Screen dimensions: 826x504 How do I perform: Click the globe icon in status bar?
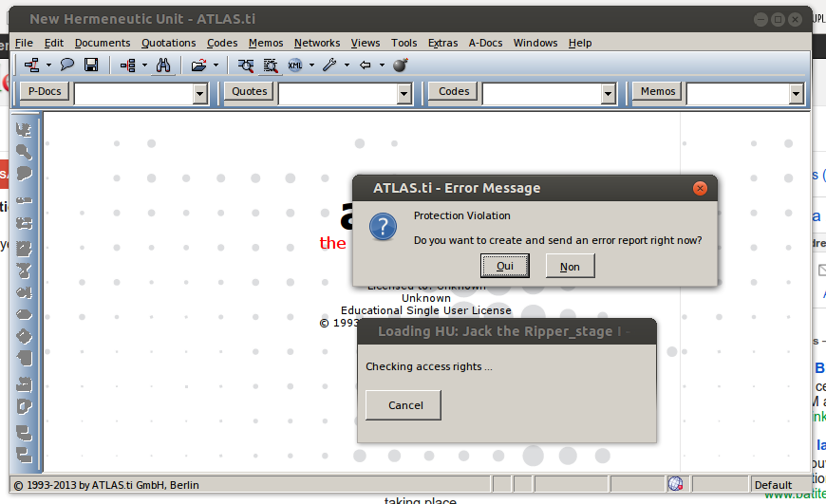pos(675,483)
